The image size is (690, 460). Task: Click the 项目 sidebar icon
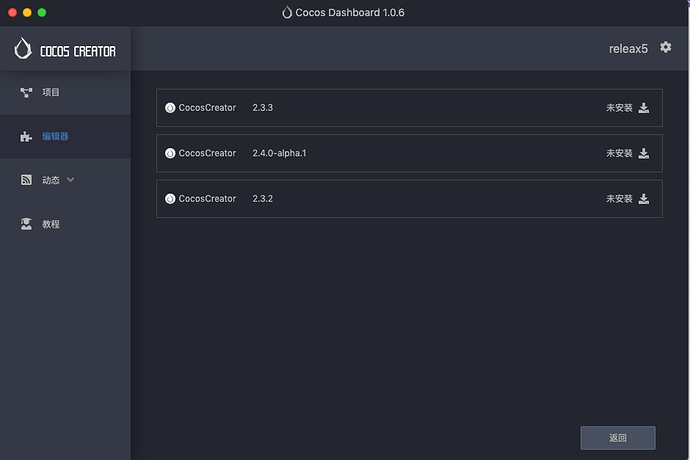pos(26,92)
